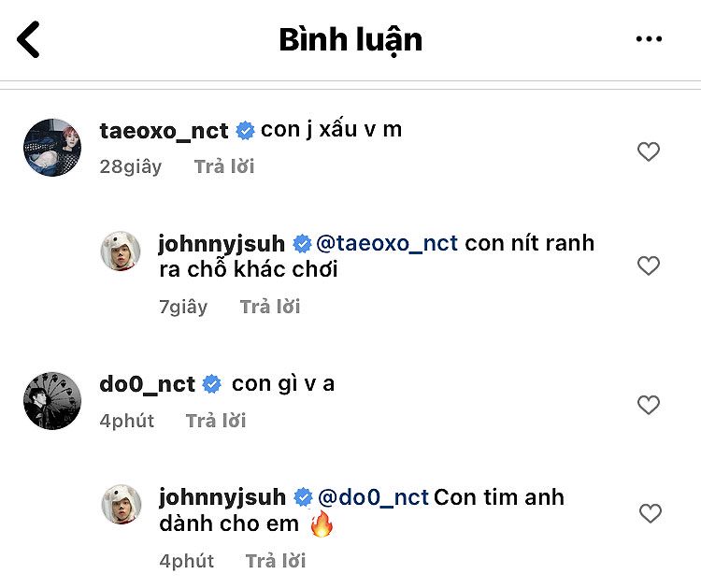Open taeoxo_nct's profile picture
The height and width of the screenshot is (588, 701).
point(52,148)
